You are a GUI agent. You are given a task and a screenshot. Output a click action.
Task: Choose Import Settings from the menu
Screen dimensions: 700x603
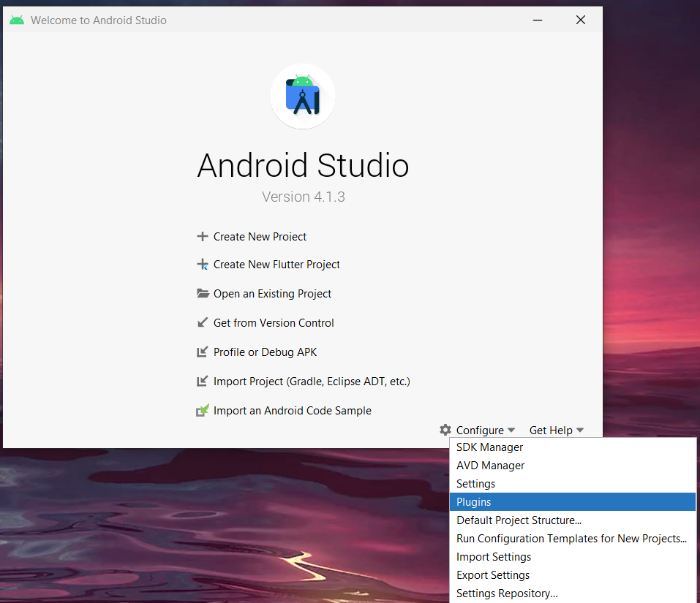(x=572, y=557)
